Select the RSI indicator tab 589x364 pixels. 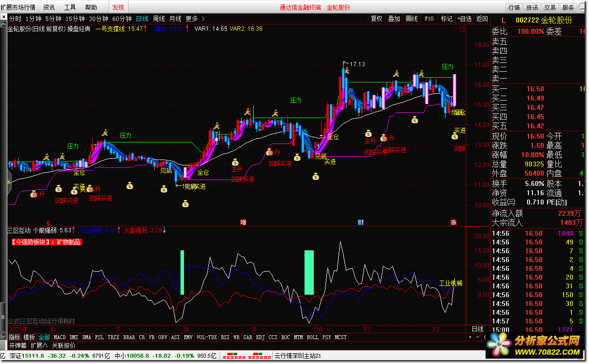(225, 337)
